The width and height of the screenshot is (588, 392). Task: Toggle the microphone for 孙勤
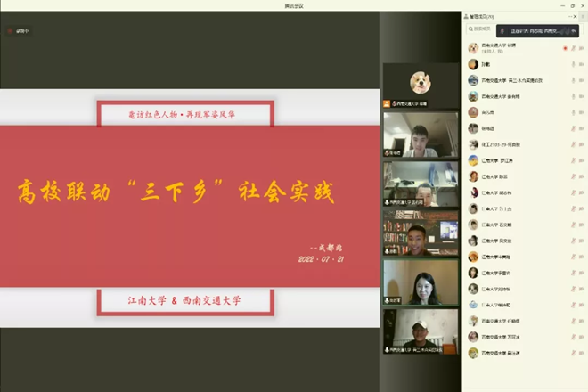(x=571, y=64)
